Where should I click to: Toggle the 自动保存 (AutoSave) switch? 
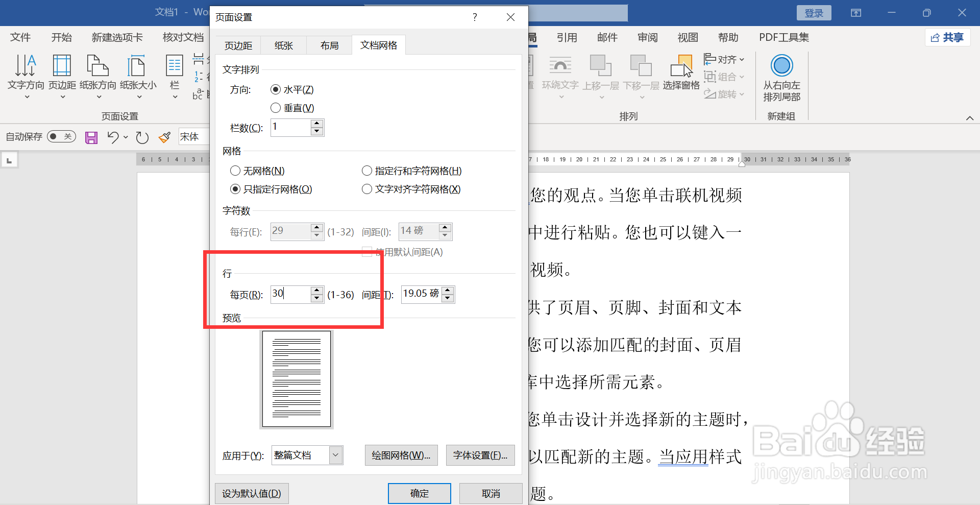[61, 136]
